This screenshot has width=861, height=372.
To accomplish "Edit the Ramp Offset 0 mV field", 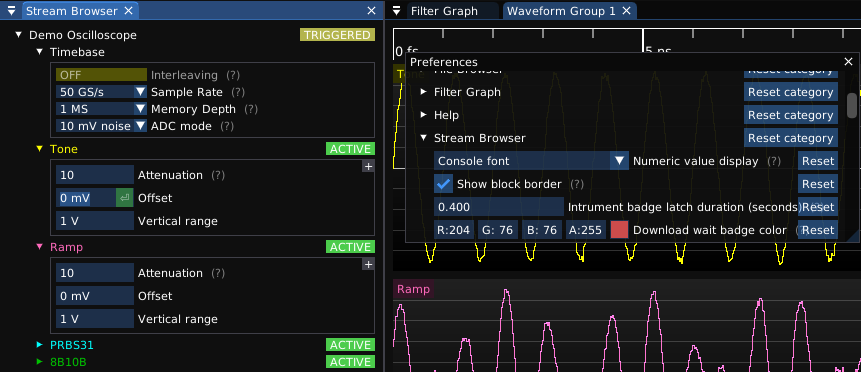I will pos(94,296).
